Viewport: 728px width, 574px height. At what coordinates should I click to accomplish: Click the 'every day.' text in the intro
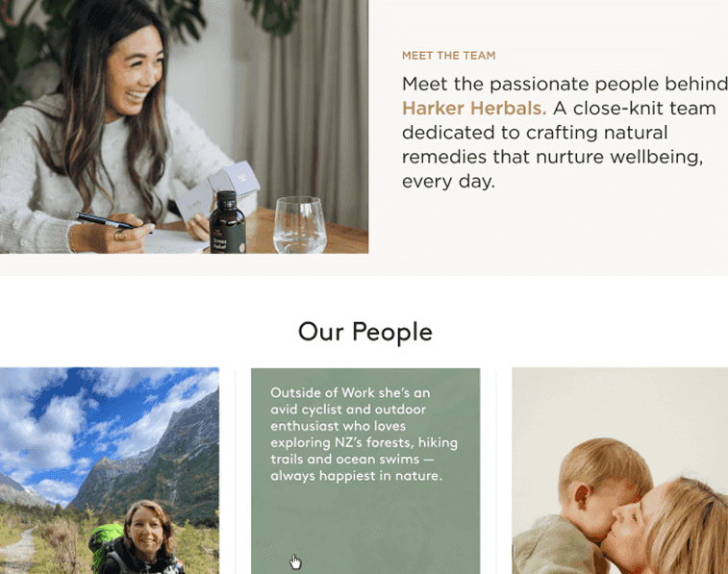tap(448, 182)
